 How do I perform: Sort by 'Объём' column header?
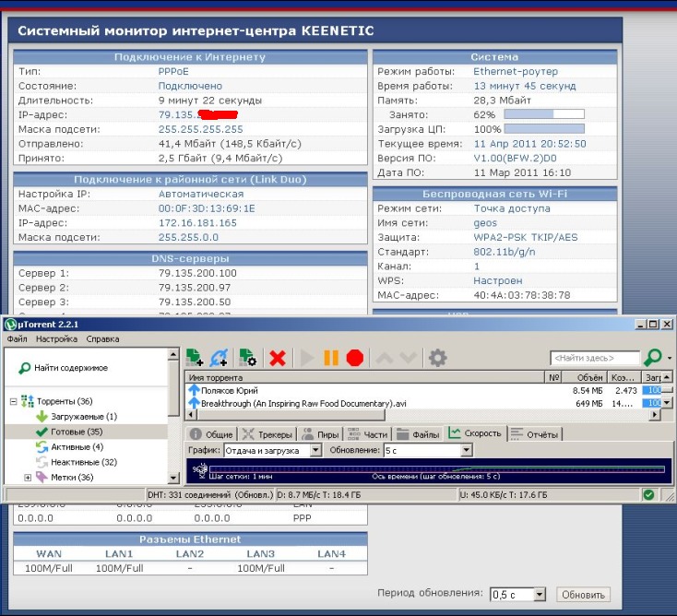click(585, 377)
